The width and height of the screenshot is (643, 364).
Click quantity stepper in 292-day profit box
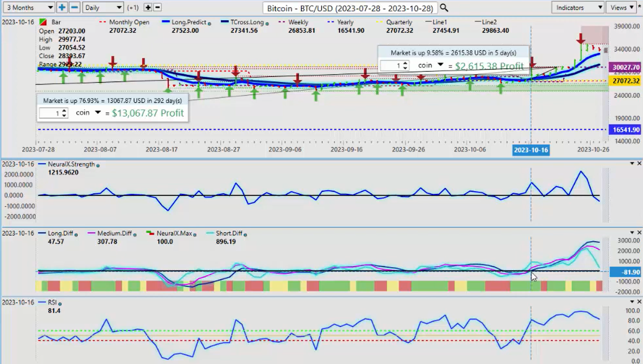[x=64, y=113]
